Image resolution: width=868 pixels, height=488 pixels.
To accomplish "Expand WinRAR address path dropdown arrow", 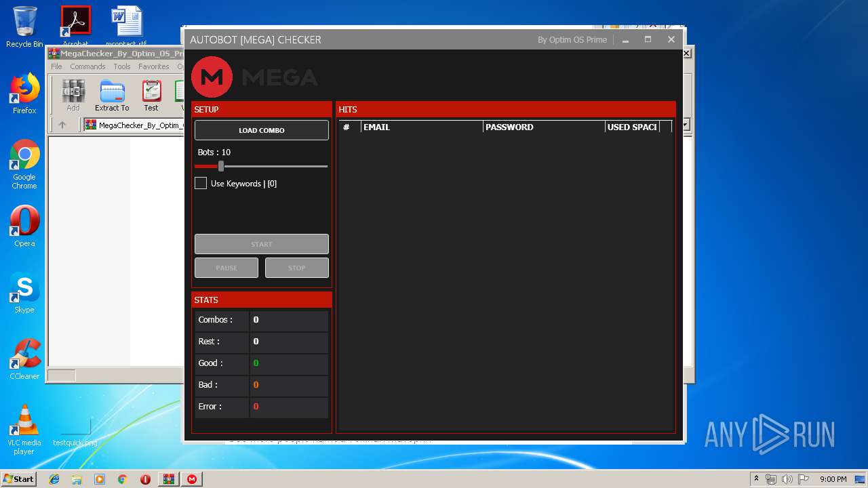I will pos(686,125).
